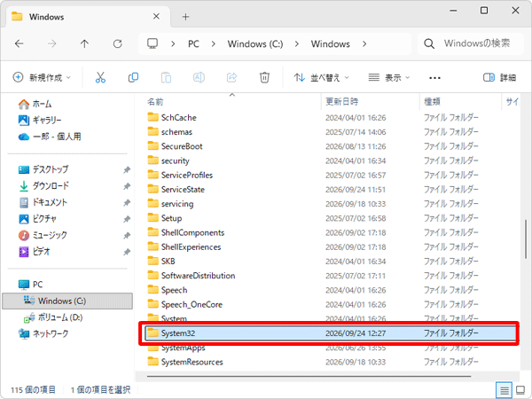
Task: Switch to large thumbnails view icon
Action: [x=520, y=390]
